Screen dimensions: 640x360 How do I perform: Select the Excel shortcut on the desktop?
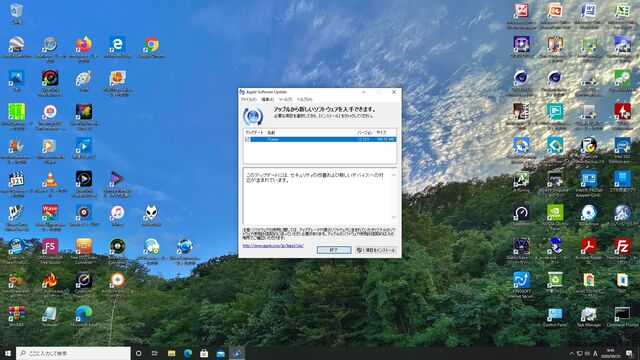tap(622, 11)
